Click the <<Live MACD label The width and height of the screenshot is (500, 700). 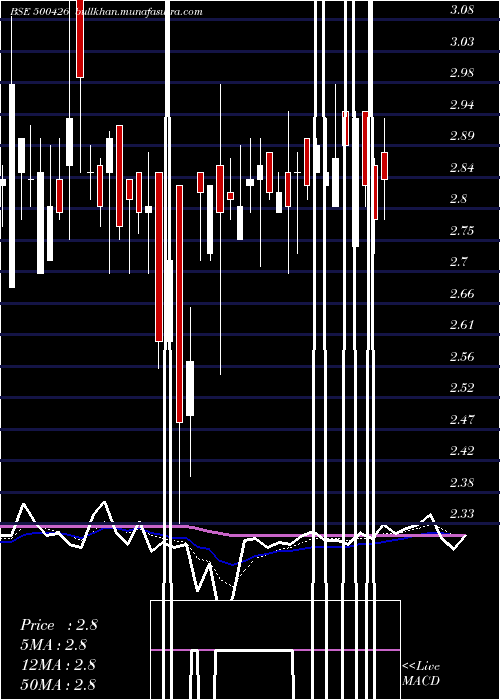click(421, 673)
